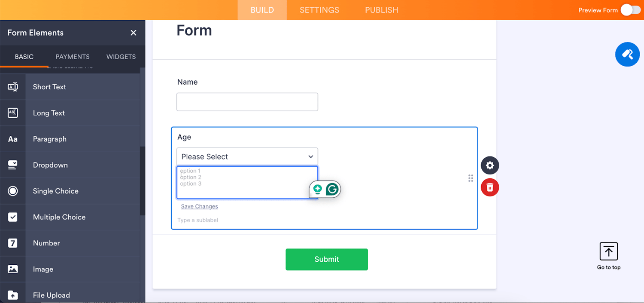Image resolution: width=644 pixels, height=303 pixels.
Task: Delete the Age field with trash icon
Action: pyautogui.click(x=490, y=187)
